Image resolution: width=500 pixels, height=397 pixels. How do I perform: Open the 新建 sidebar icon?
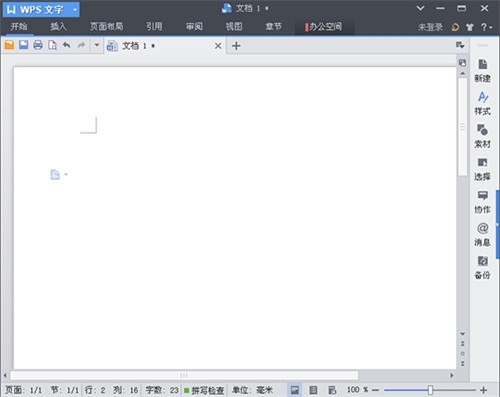(x=482, y=71)
